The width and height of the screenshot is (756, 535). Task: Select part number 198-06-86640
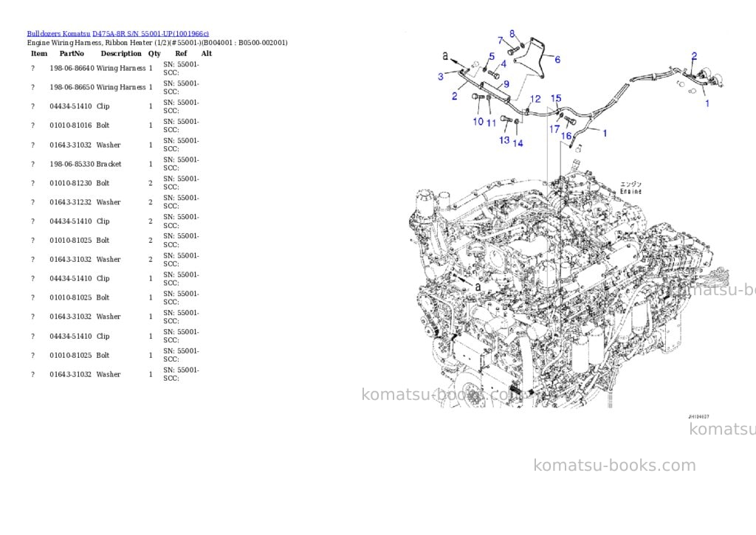(72, 69)
